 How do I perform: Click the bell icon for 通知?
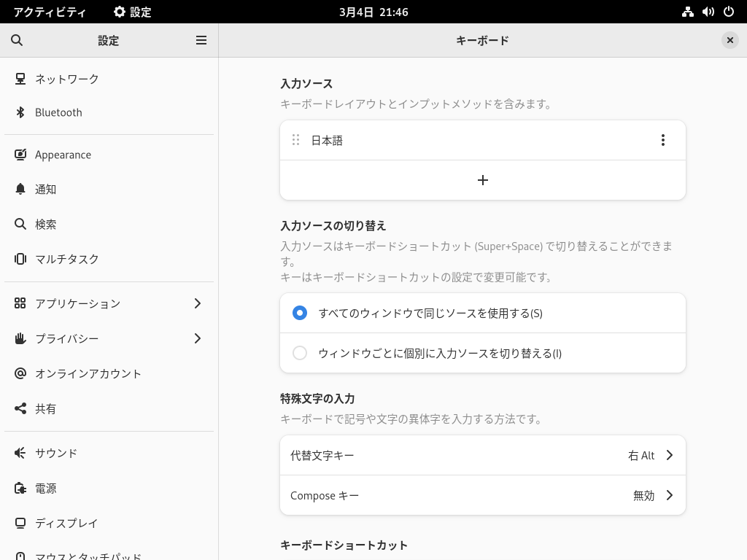[20, 189]
